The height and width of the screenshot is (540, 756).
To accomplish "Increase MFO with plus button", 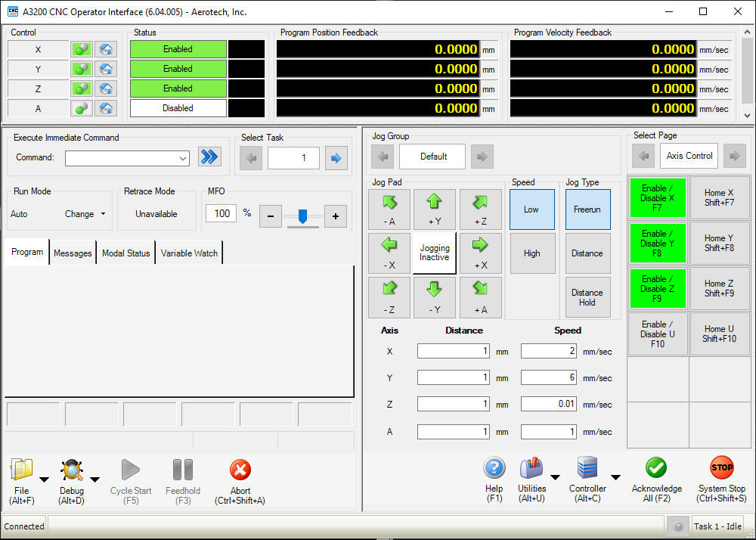I will click(336, 216).
